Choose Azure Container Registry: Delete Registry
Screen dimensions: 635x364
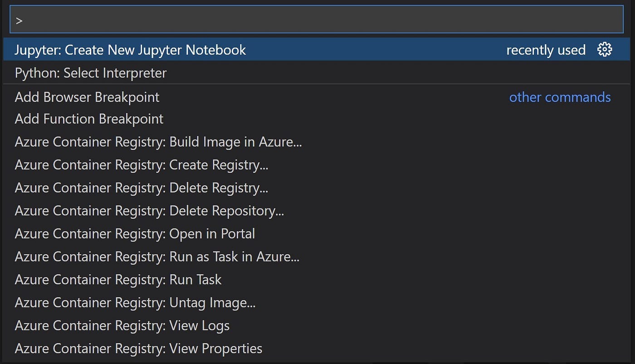pos(317,188)
